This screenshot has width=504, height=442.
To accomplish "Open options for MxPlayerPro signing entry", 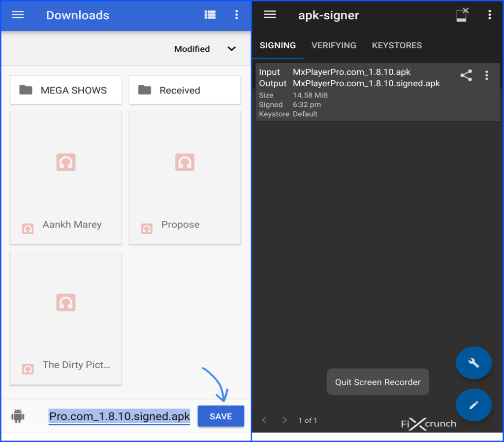I will 487,75.
